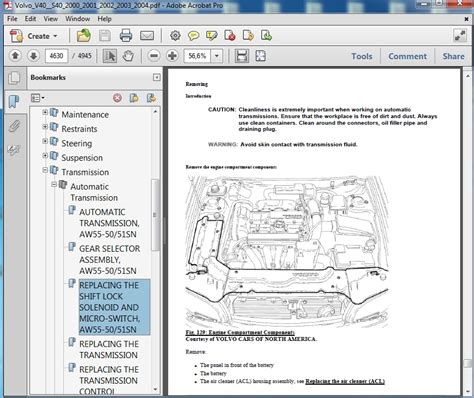This screenshot has width=474, height=398.
Task: Click the Save disk icon
Action: coord(105,36)
